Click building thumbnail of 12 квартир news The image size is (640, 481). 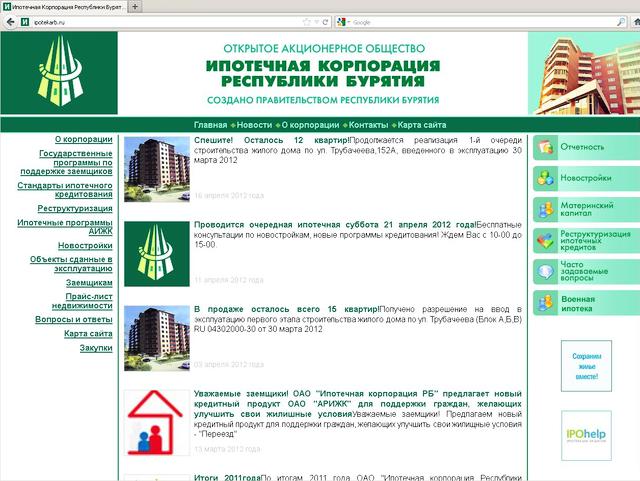coord(157,169)
